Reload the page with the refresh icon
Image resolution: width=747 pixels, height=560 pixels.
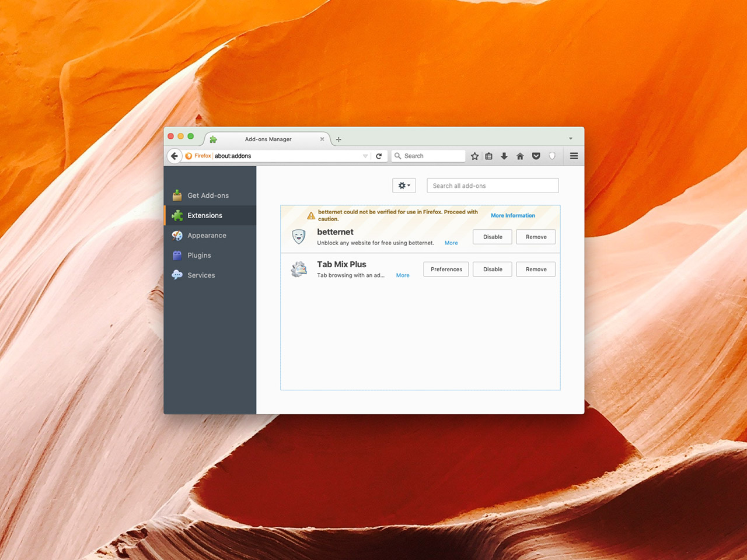(x=379, y=156)
